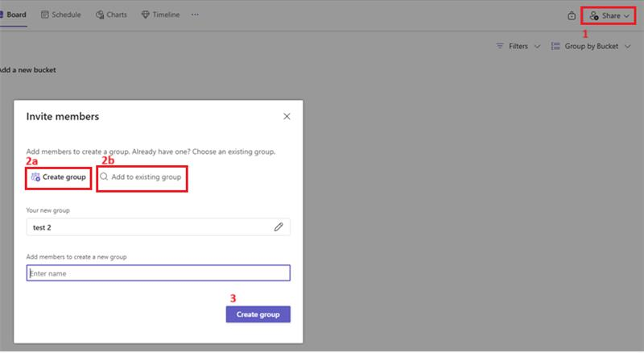Image resolution: width=644 pixels, height=353 pixels.
Task: Click the Filters lines icon
Action: coord(500,46)
